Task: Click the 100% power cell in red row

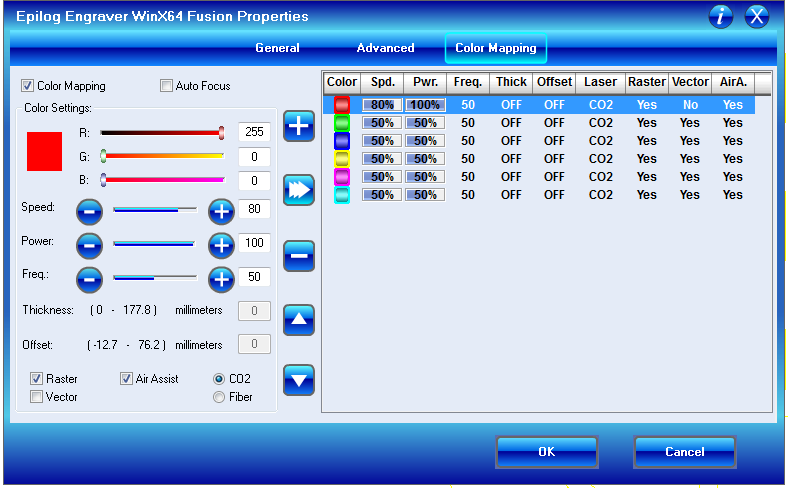Action: [425, 105]
